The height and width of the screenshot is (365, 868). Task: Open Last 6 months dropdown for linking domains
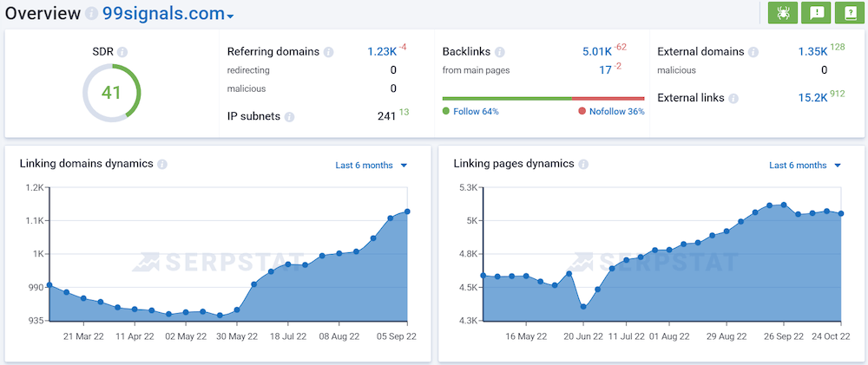pyautogui.click(x=372, y=166)
